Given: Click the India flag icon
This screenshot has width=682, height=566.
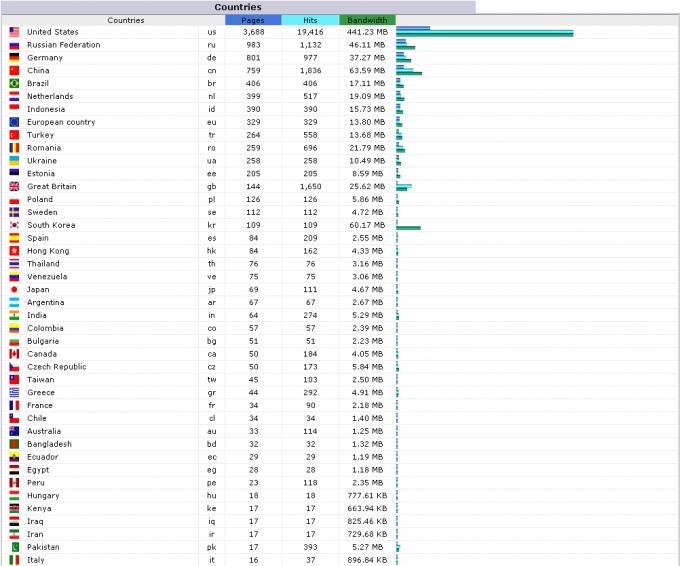Looking at the screenshot, I should click(x=14, y=315).
